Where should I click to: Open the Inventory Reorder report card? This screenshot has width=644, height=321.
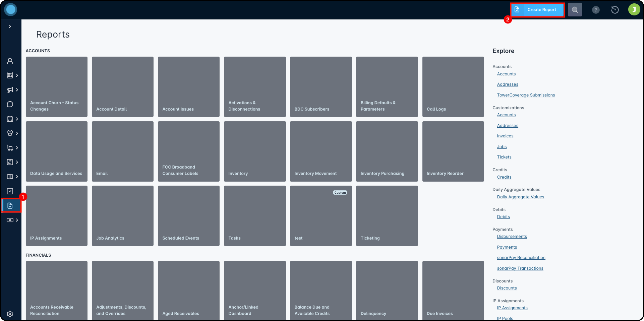[453, 151]
